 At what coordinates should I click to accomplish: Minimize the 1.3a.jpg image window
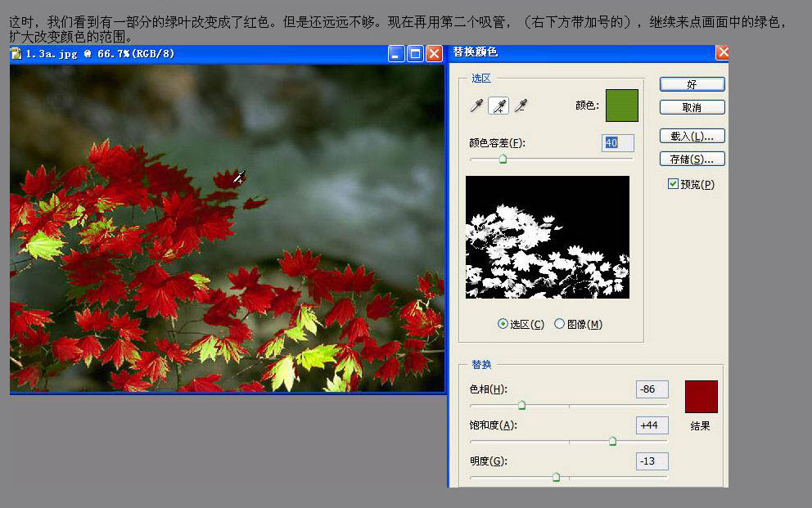pos(396,54)
